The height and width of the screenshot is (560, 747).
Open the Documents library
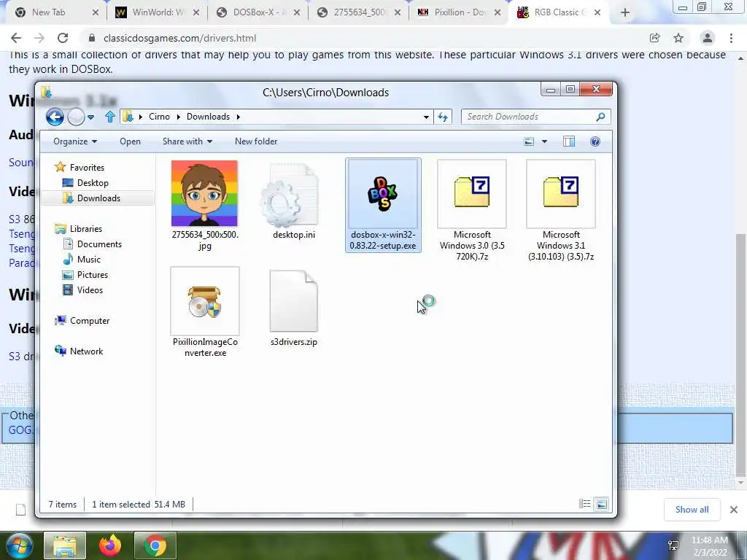pos(99,244)
